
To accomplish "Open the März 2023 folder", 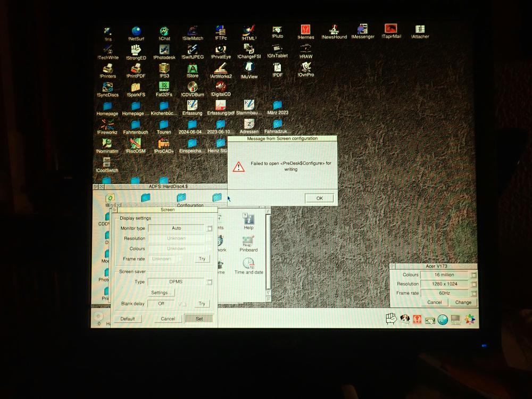I will click(x=277, y=108).
